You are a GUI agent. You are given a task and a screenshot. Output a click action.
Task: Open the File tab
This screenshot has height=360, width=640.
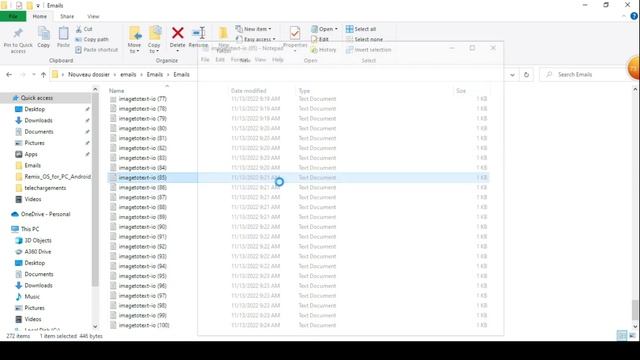pyautogui.click(x=13, y=16)
